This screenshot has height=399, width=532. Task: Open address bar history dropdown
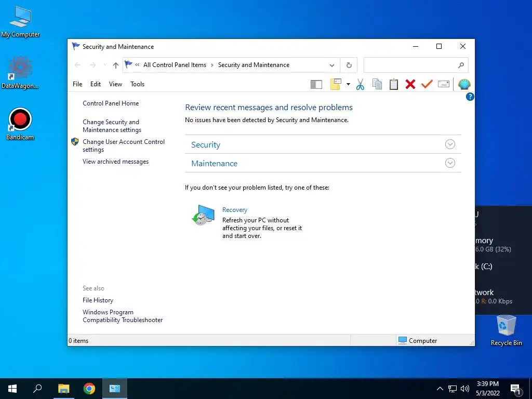click(332, 65)
